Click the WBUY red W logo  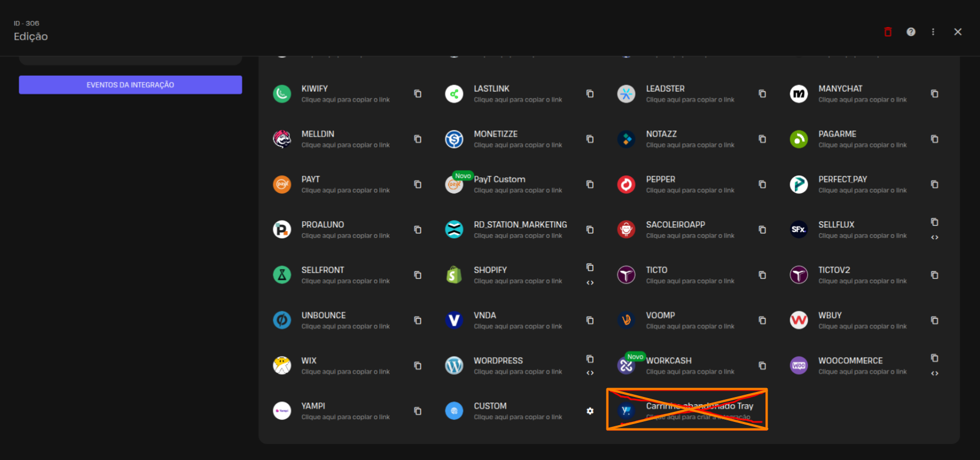(x=799, y=320)
